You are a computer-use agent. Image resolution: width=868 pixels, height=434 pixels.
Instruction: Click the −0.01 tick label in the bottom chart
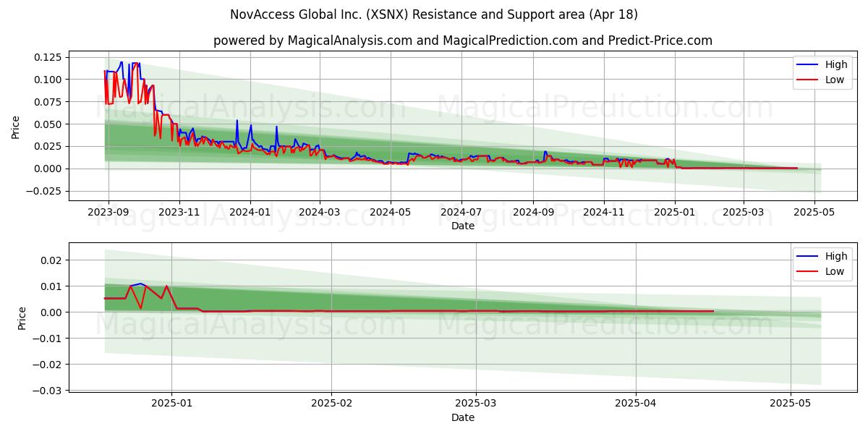click(x=48, y=339)
